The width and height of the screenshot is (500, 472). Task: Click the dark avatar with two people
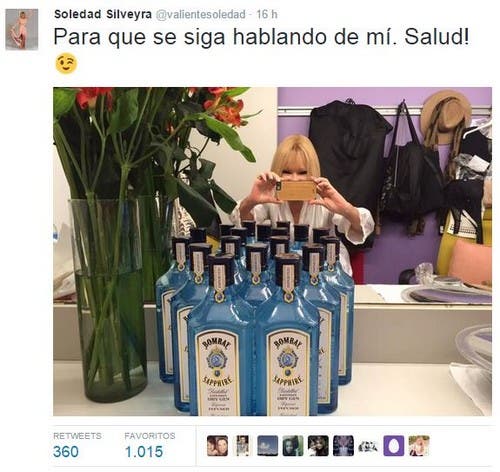318,446
